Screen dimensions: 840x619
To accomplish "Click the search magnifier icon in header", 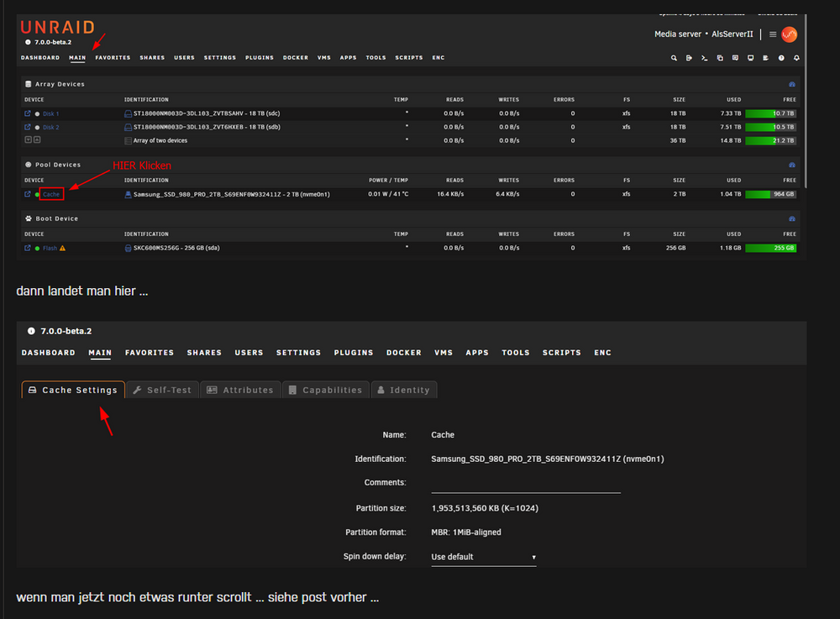I will click(x=674, y=58).
